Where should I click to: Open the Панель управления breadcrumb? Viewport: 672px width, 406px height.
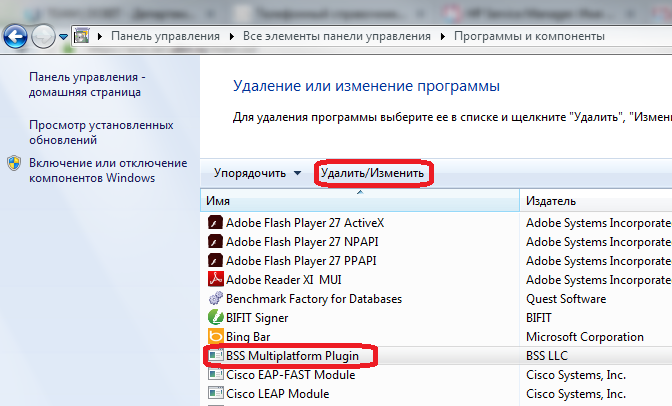click(165, 36)
